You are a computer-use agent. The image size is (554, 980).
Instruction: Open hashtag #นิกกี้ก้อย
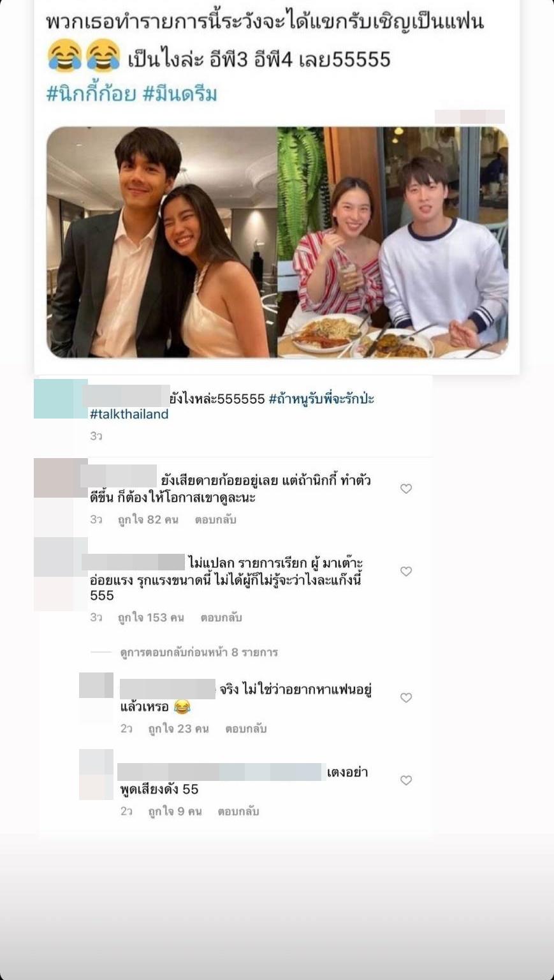(91, 94)
